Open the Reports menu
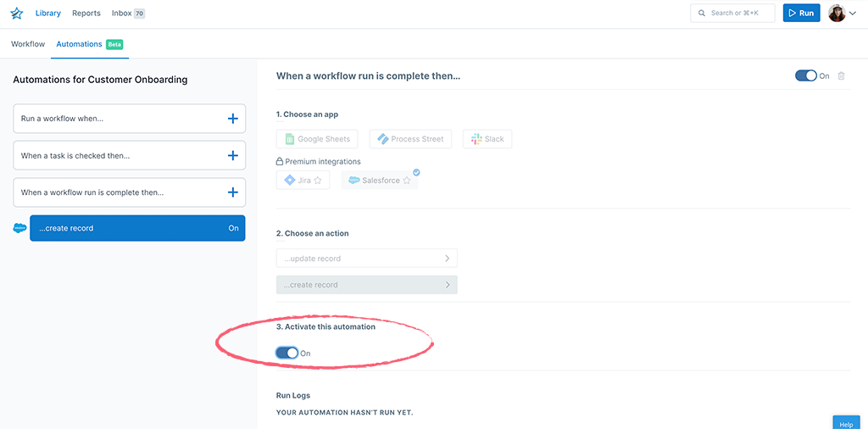 [x=86, y=14]
